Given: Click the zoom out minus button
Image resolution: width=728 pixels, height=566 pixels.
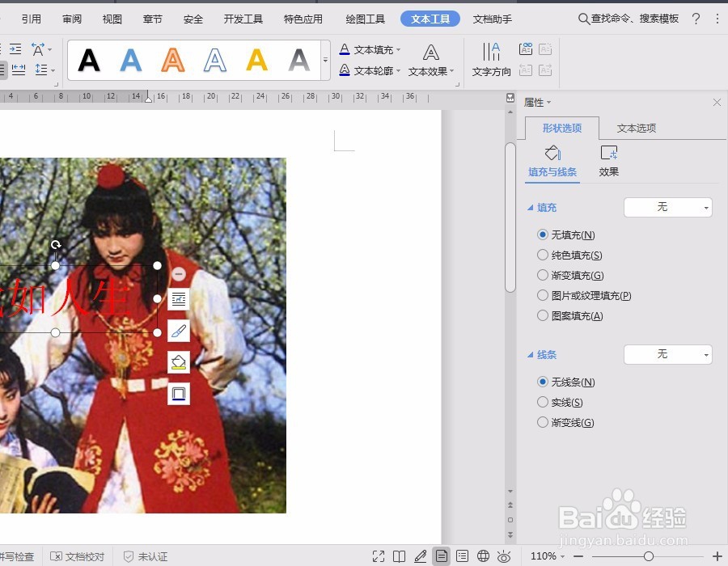Looking at the screenshot, I should coord(578,555).
